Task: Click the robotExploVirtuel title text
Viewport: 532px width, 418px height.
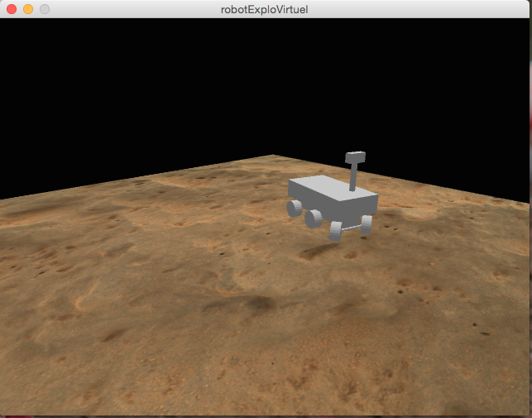Action: [264, 9]
